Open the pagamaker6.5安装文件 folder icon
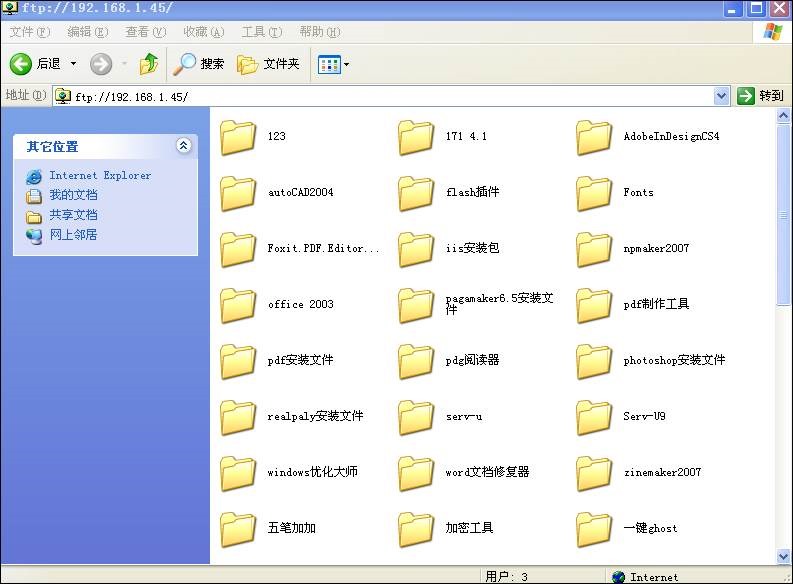Screen dimensions: 793x584 click(416, 305)
